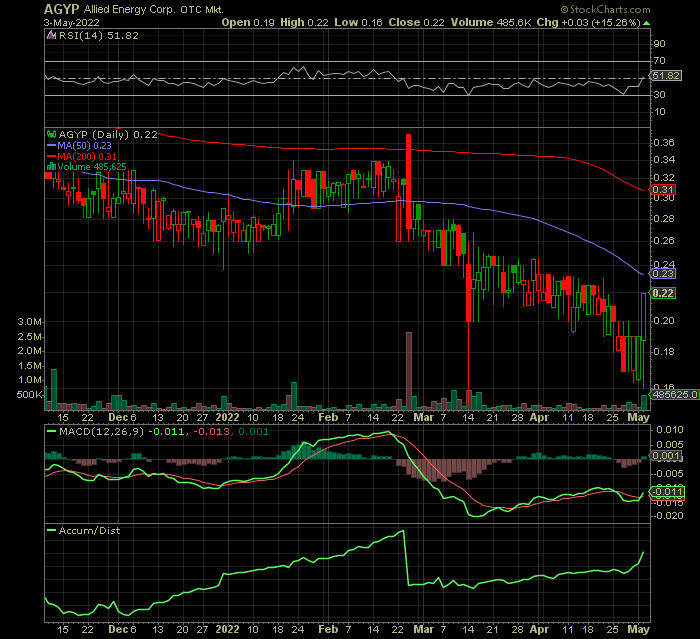Screen dimensions: 700x639
Task: Click the 70 overbought level label on RSI axis
Action: point(659,61)
